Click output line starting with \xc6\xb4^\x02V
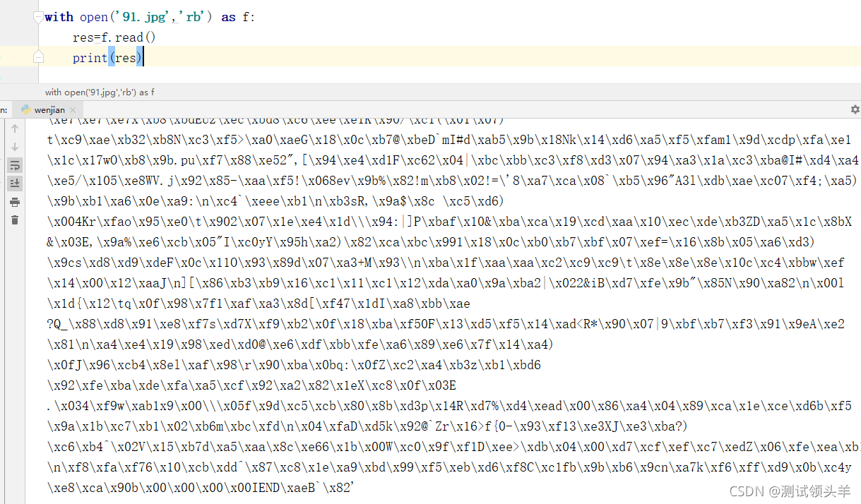This screenshot has width=861, height=504. coord(453,447)
